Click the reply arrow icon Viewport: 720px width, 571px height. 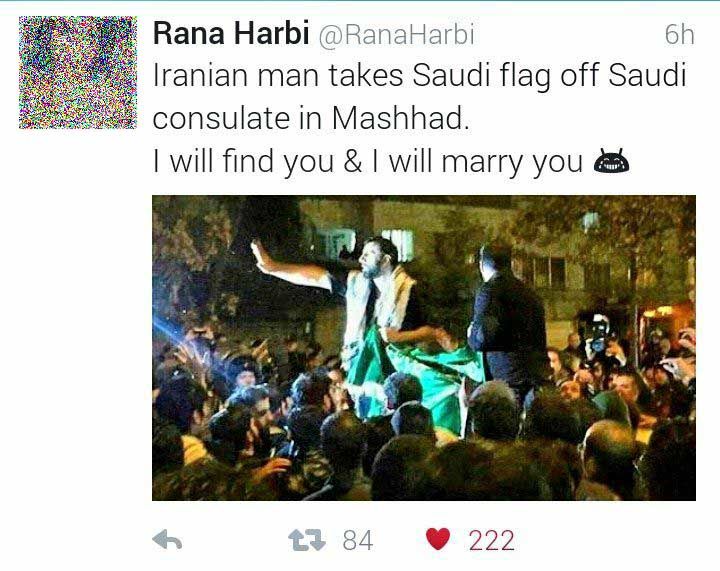tap(167, 540)
